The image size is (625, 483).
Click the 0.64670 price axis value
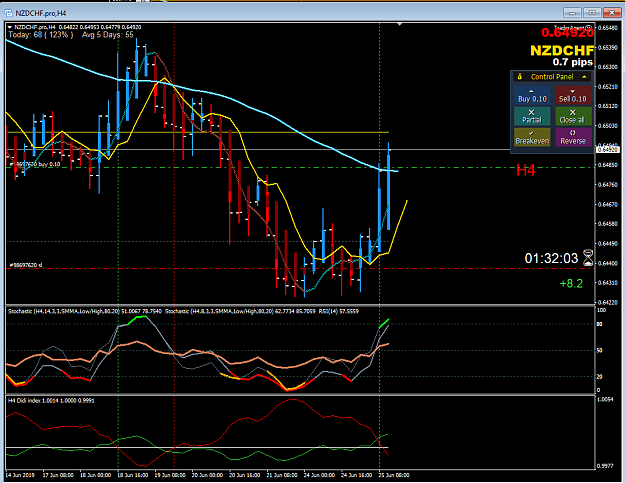pos(608,204)
